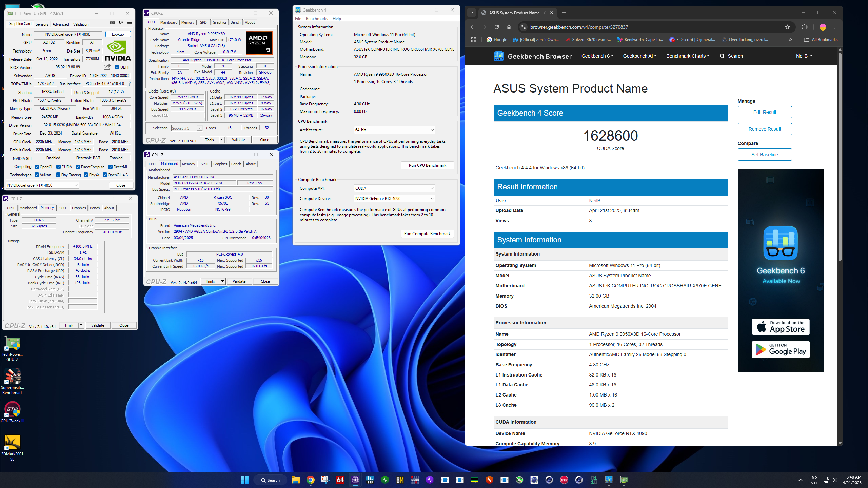Viewport: 868px width, 488px height.
Task: Open the Geekbench Browser Search link
Action: click(x=731, y=56)
